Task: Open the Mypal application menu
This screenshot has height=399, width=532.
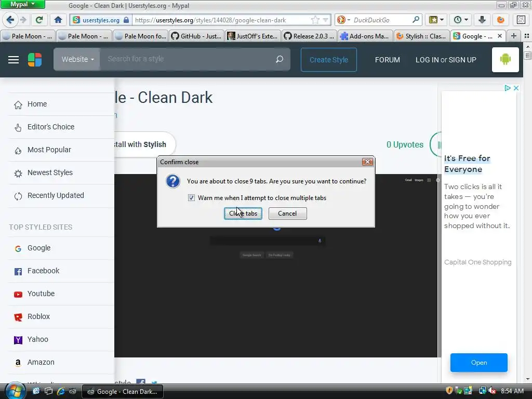Action: (22, 4)
